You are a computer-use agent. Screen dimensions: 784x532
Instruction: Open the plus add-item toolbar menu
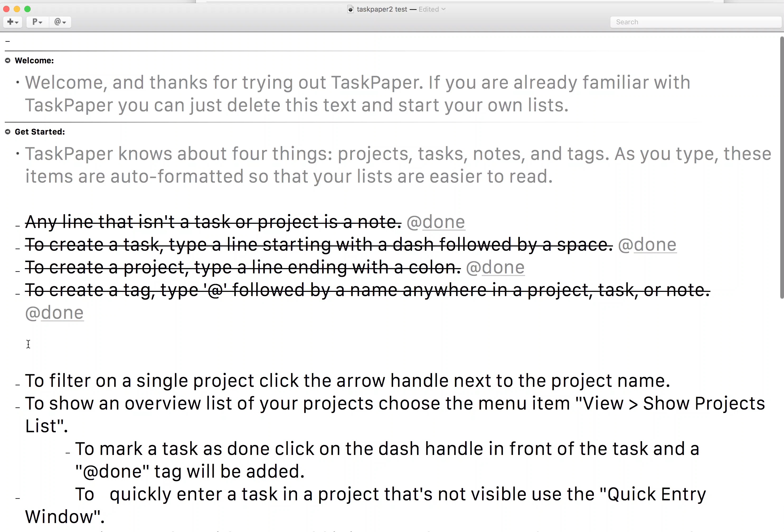[x=12, y=22]
